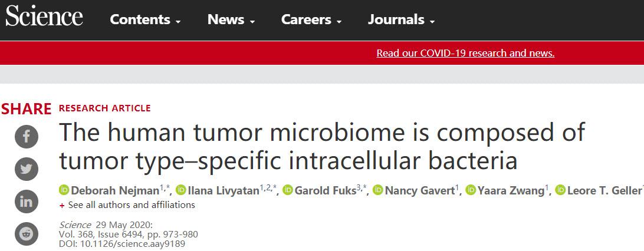Open Deborah Nejman's ORCID iD icon
Viewport: 644px width, 251px height.
click(x=64, y=190)
